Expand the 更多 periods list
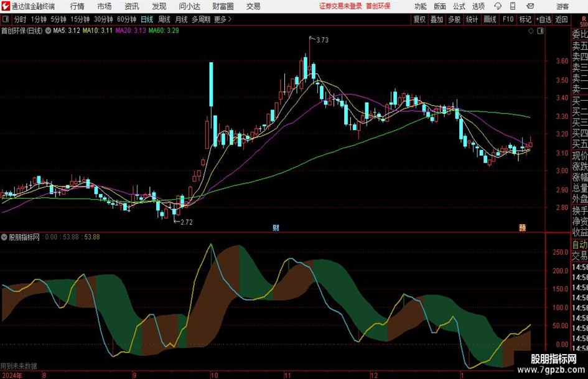The image size is (588, 379). (x=223, y=19)
